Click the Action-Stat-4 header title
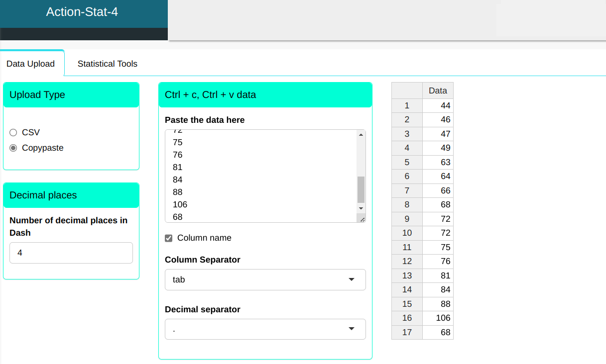The image size is (606, 364). 82,12
